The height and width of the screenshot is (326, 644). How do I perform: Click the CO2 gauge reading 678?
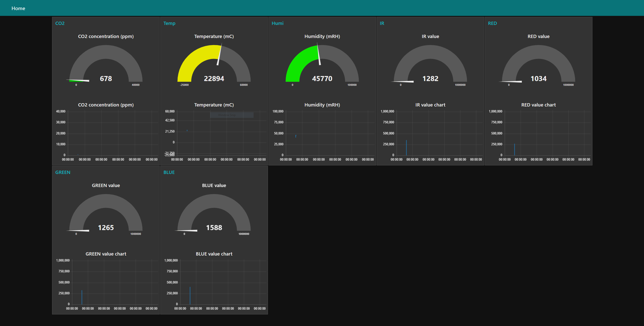106,78
